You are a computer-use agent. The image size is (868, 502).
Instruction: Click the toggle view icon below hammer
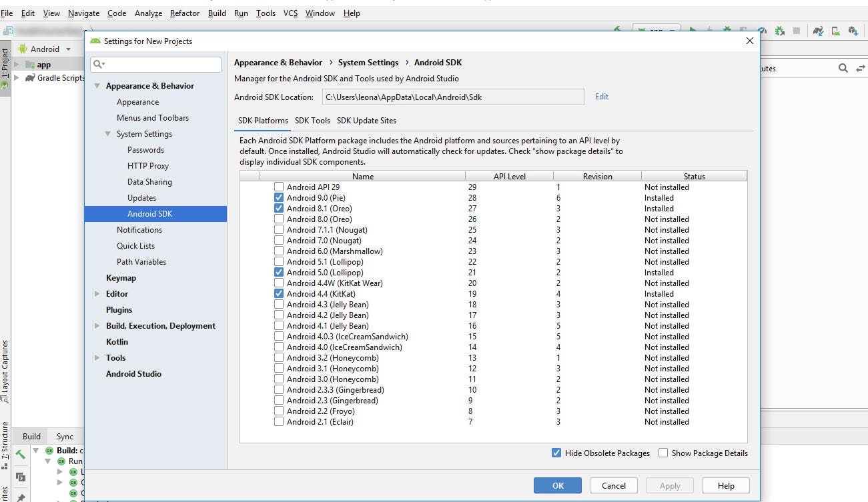tap(20, 477)
